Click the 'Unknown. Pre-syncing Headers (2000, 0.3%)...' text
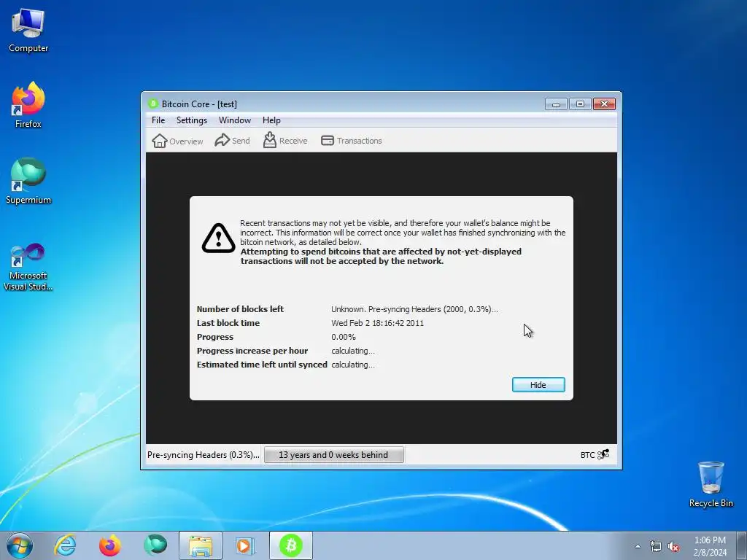Image resolution: width=747 pixels, height=560 pixels. pyautogui.click(x=414, y=309)
